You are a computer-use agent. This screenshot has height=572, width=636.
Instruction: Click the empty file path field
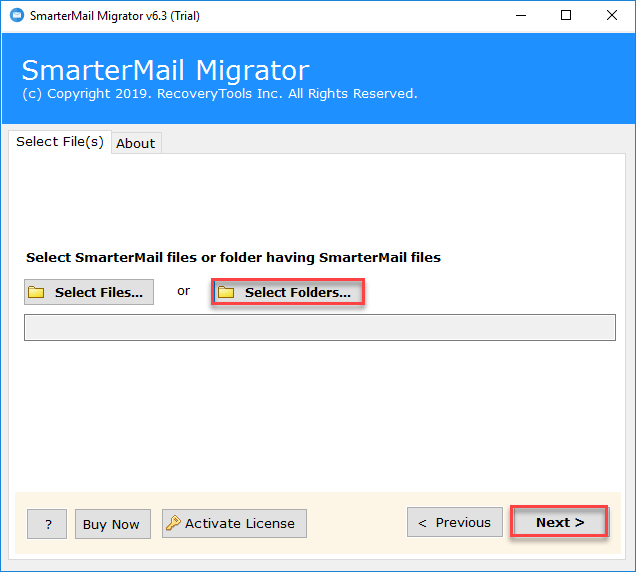pyautogui.click(x=319, y=328)
